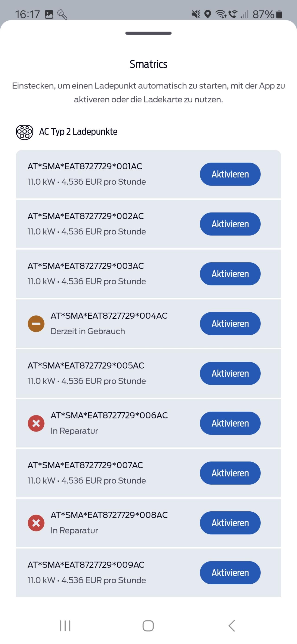This screenshot has width=297, height=644.
Task: Start charging at charge point 003AC
Action: 230,274
